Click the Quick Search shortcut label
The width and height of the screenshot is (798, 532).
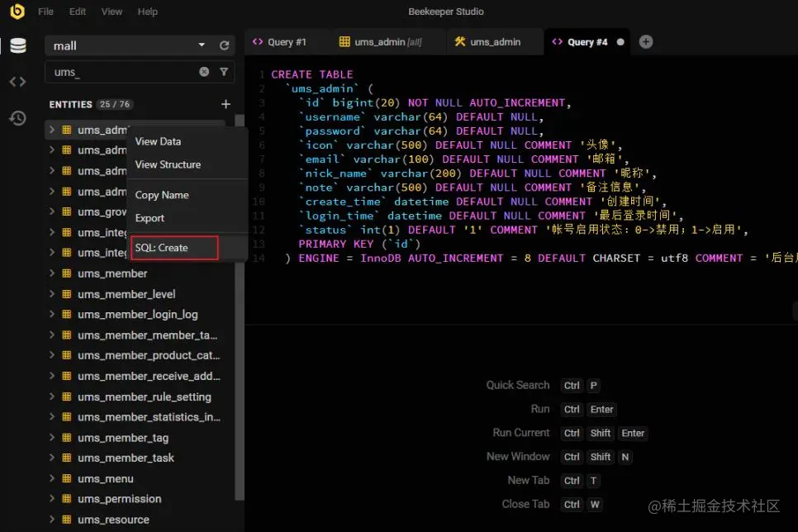pyautogui.click(x=518, y=386)
